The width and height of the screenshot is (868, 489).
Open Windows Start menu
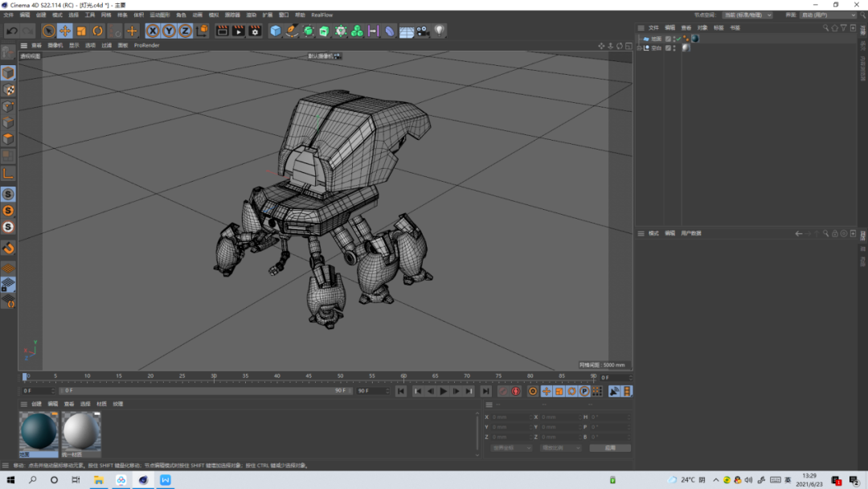coord(10,480)
